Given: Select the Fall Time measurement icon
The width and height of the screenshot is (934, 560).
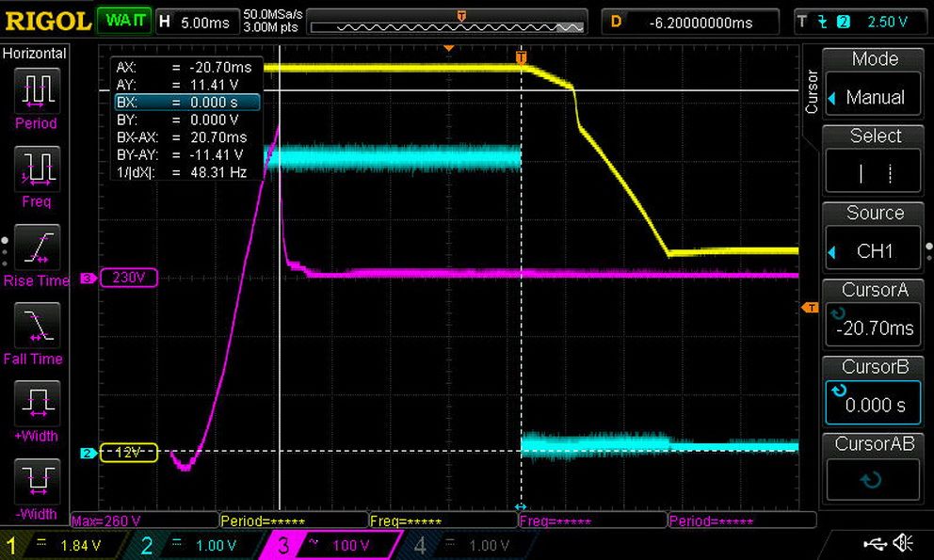Looking at the screenshot, I should tap(37, 325).
